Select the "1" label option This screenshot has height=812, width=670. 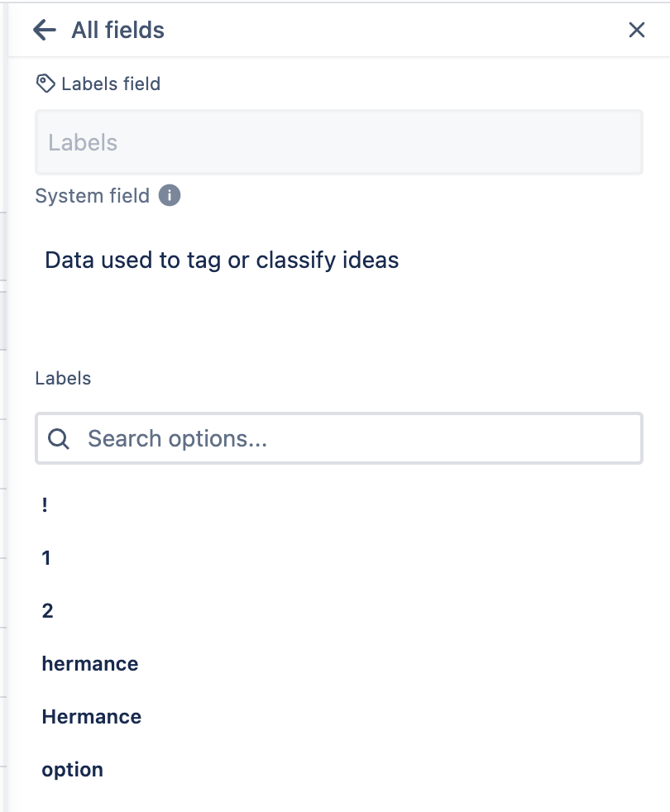(46, 558)
